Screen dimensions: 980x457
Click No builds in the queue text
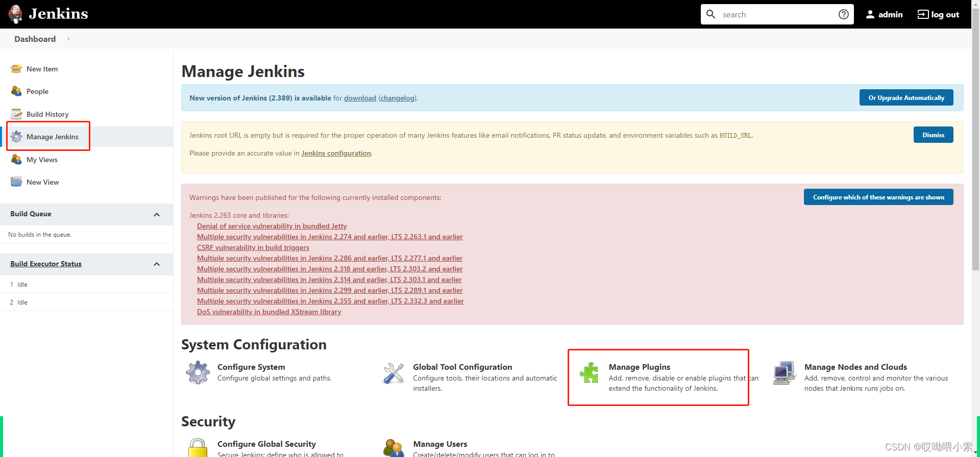[x=40, y=235]
